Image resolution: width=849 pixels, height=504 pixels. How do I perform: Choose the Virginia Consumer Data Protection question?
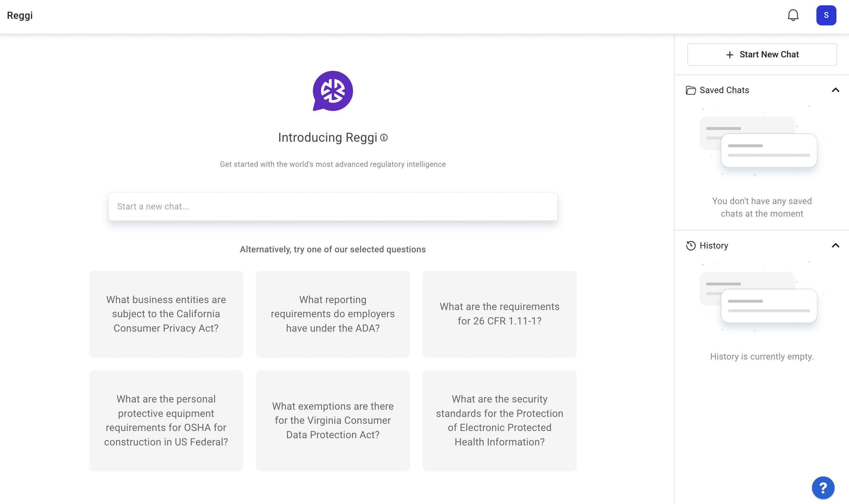[x=332, y=420]
